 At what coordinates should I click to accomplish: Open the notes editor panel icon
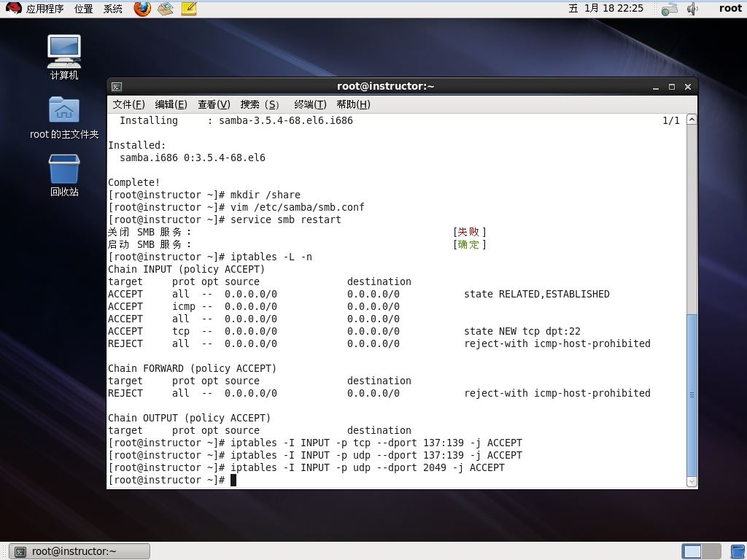(x=189, y=9)
